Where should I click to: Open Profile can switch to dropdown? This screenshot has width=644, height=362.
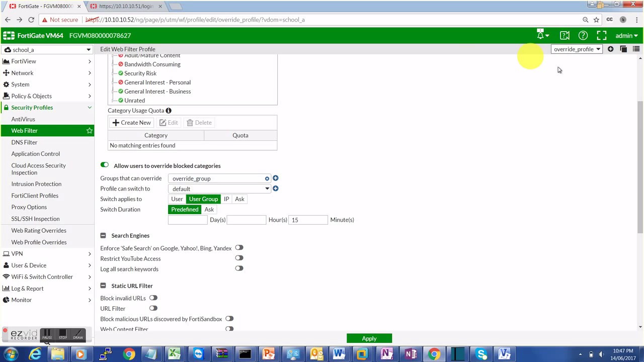coord(219,189)
